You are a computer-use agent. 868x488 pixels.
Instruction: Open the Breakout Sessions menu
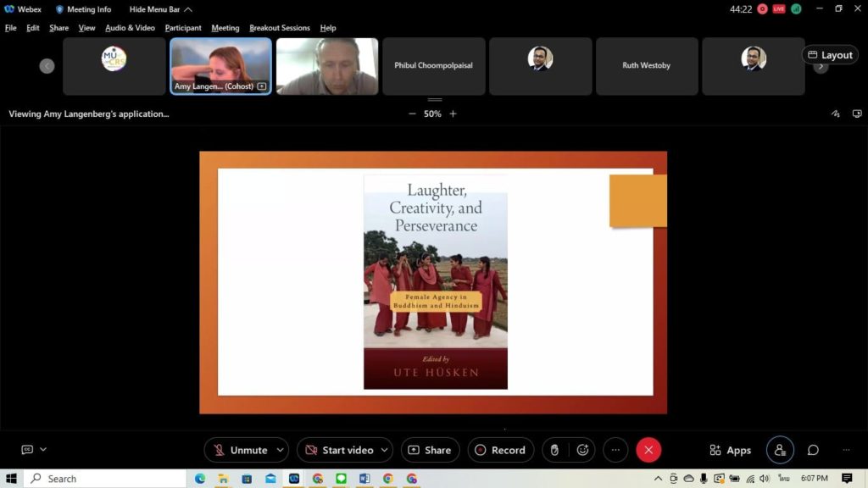coord(280,28)
